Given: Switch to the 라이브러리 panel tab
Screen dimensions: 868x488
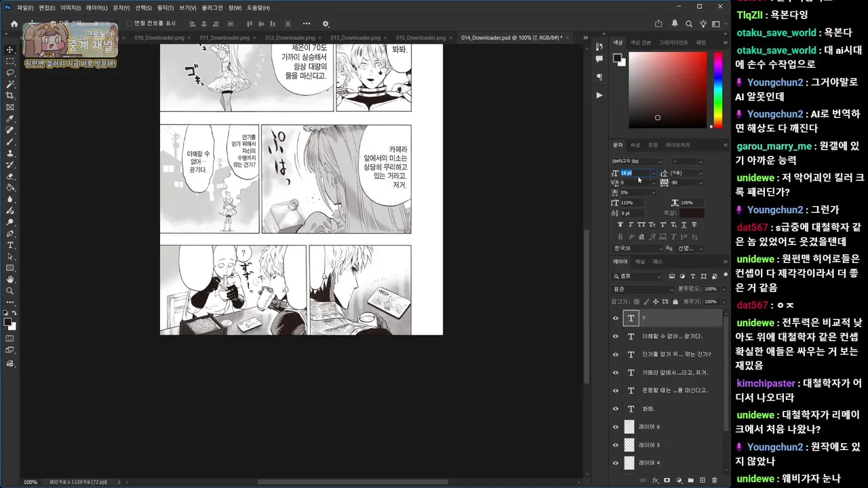Looking at the screenshot, I should click(677, 145).
